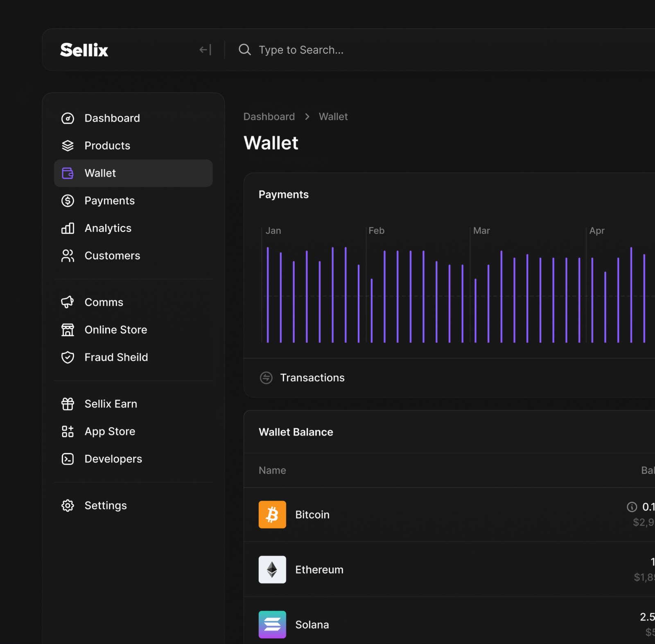Click the Customers people icon
This screenshot has width=655, height=644.
[x=68, y=256]
